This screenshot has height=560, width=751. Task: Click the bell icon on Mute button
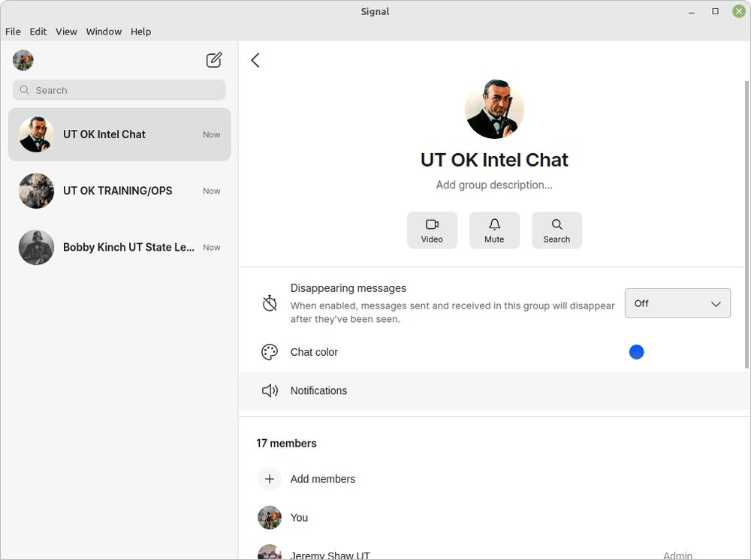pos(494,224)
